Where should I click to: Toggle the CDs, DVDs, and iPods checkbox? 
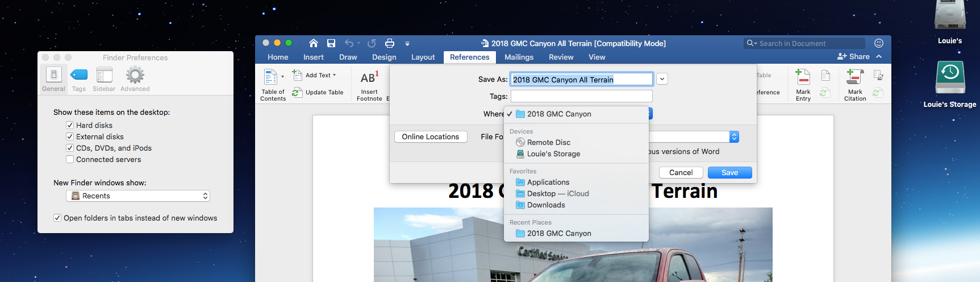70,148
